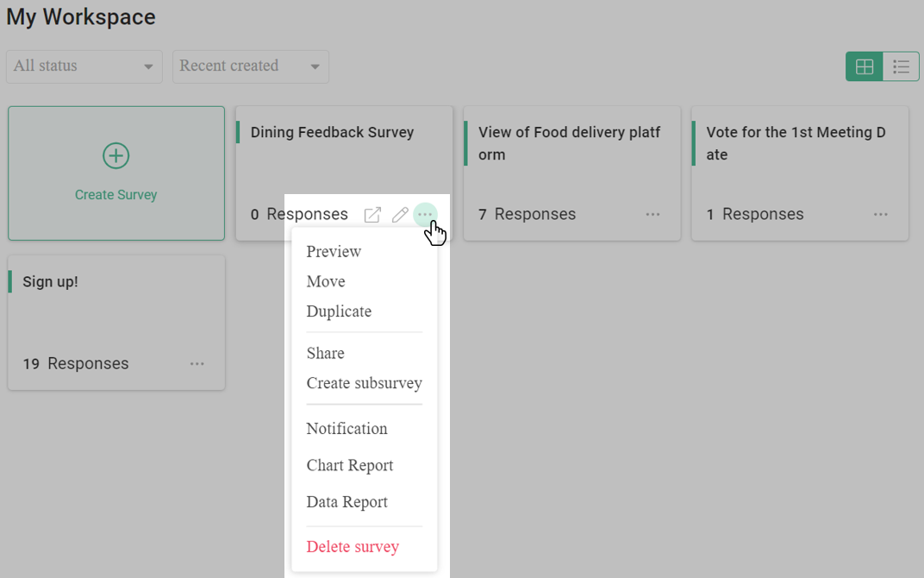
Task: Select Notification in the dropdown menu
Action: 346,428
